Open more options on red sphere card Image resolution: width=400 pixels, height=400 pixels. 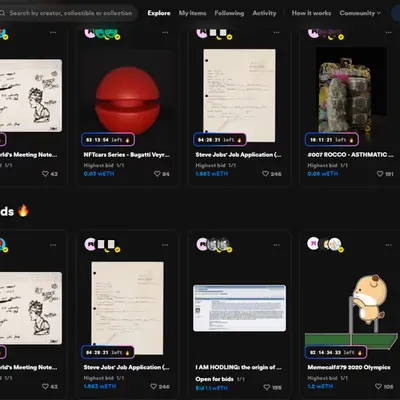[165, 32]
